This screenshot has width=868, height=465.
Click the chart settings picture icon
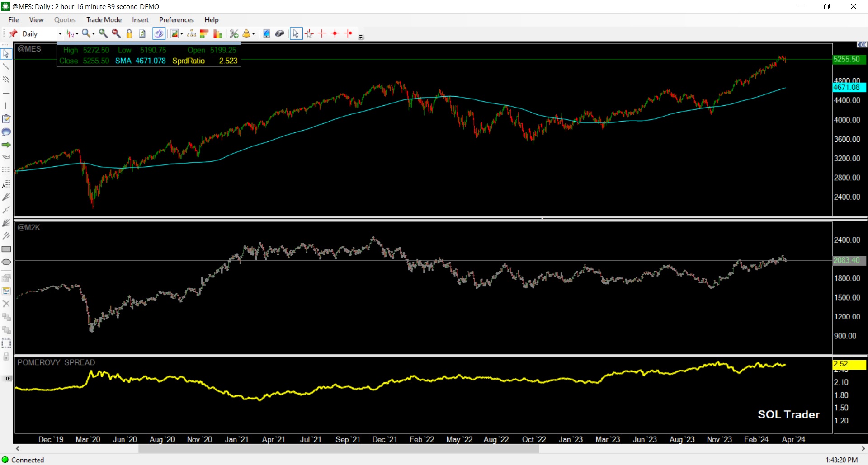click(175, 33)
